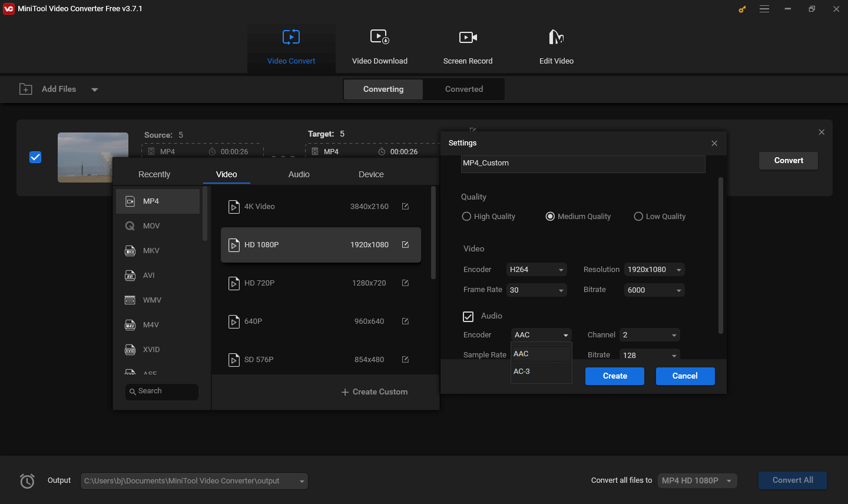
Task: Click the Convert All button
Action: (x=793, y=480)
